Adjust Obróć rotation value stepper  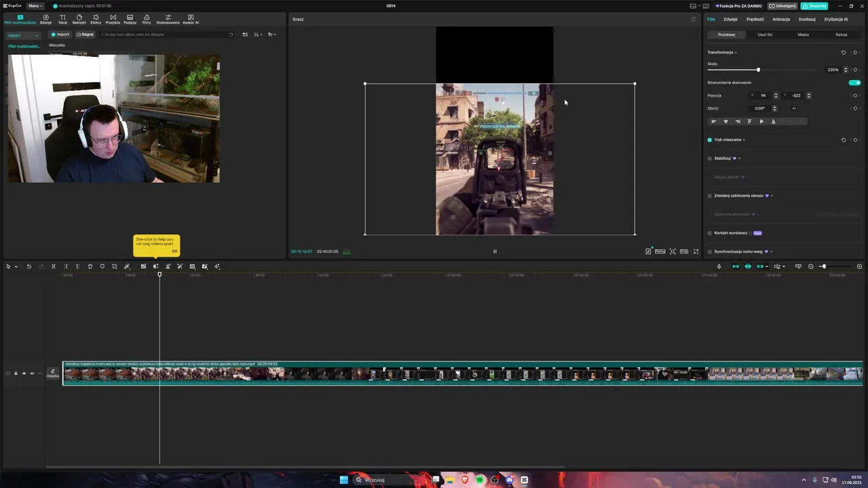(774, 108)
